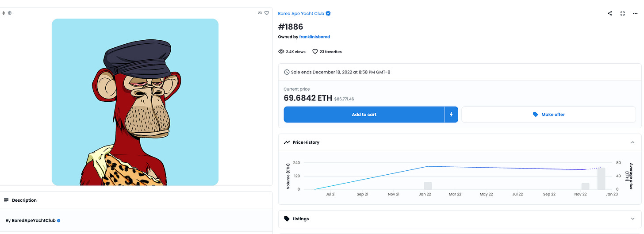This screenshot has height=234, width=644.
Task: Click the frozen snowflake icon above the image
Action: pos(9,13)
